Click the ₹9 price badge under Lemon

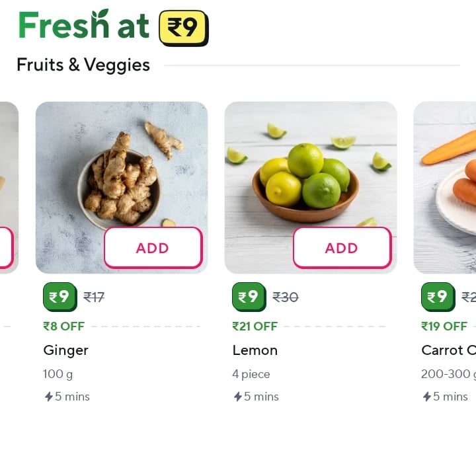click(x=249, y=297)
